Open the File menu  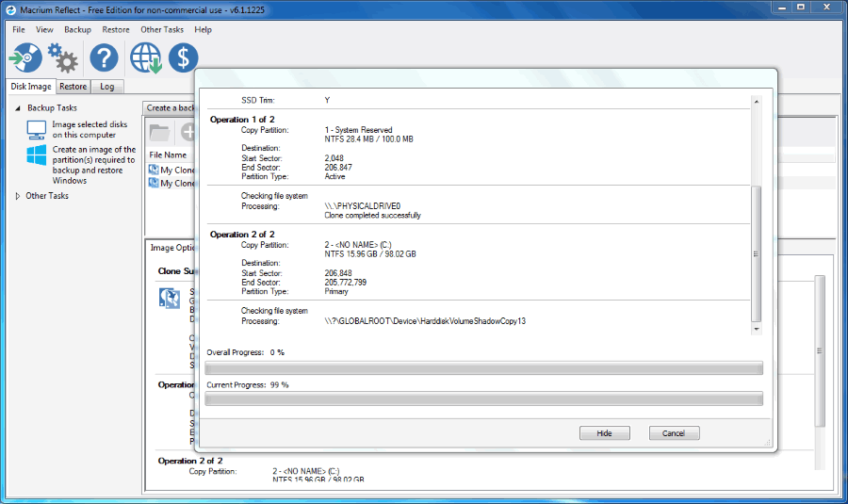(19, 30)
